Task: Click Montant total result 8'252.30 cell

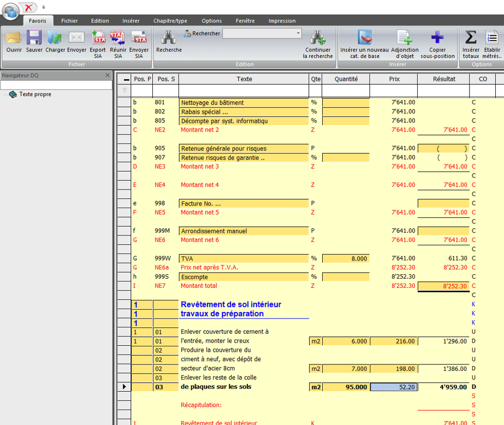Action: coord(443,286)
